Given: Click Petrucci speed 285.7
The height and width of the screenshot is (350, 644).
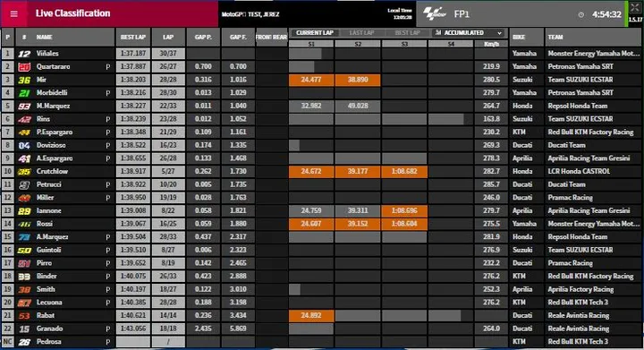Looking at the screenshot, I should coord(491,184).
